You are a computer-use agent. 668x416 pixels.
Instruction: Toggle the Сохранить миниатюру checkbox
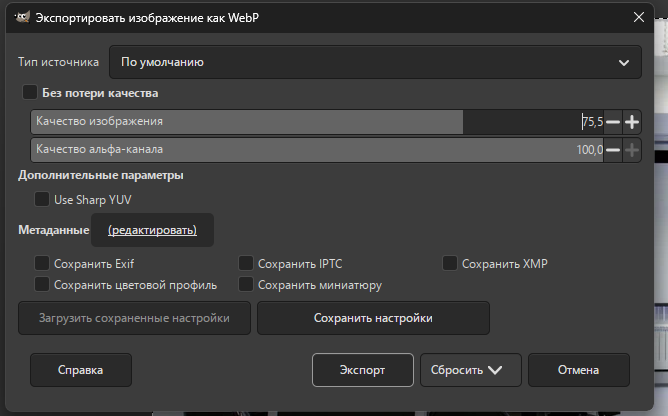pos(246,284)
